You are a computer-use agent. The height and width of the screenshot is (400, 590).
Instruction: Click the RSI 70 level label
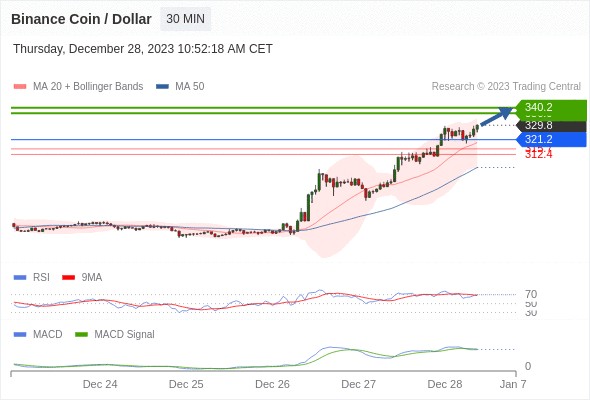click(531, 294)
